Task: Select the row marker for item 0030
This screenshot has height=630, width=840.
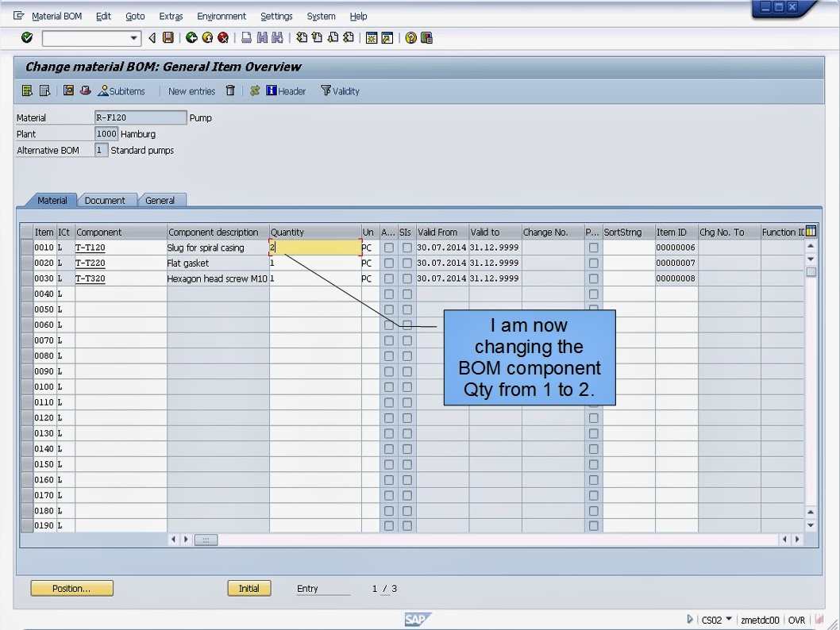Action: coord(27,279)
